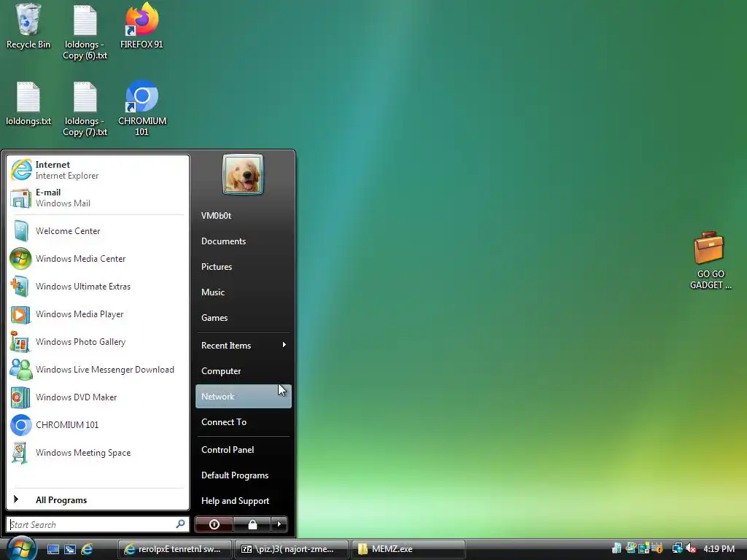Screen dimensions: 747x560
Task: Select loldongs.txt desktop file
Action: [x=28, y=104]
